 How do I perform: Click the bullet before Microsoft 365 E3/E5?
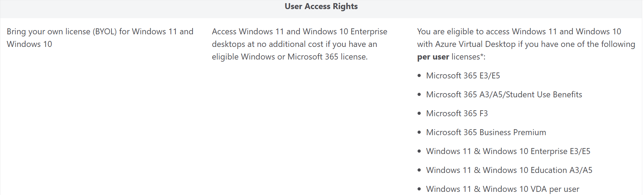[419, 76]
